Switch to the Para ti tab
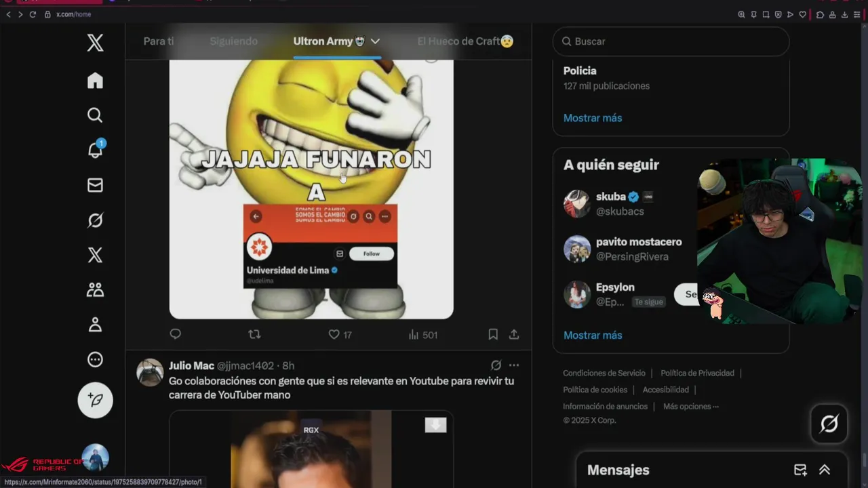Screen dimensions: 868x488 pos(159,41)
